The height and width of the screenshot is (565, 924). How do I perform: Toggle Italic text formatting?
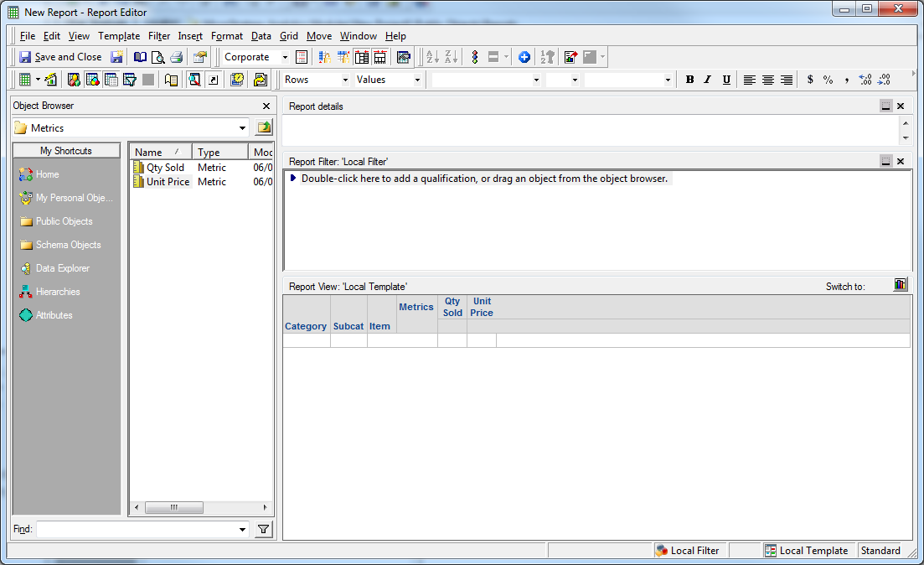coord(708,80)
